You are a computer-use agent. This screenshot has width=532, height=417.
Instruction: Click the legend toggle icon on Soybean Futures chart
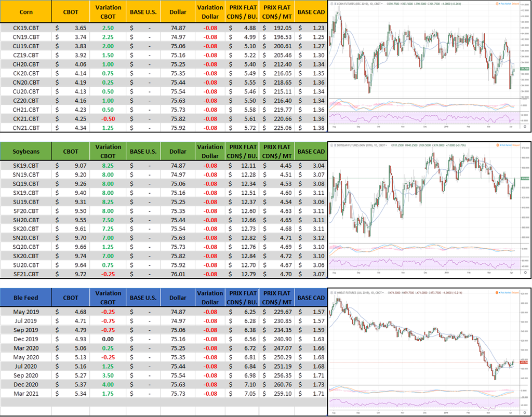(330, 144)
